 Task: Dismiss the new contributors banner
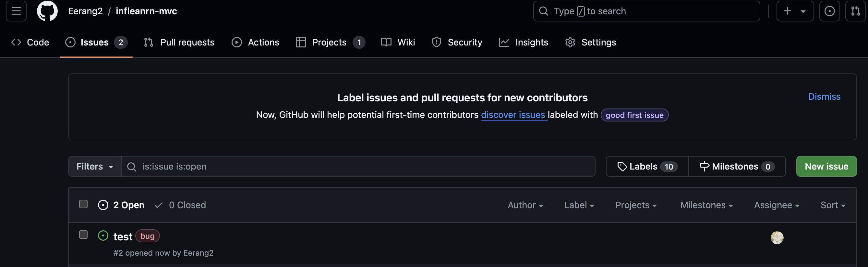pos(824,96)
